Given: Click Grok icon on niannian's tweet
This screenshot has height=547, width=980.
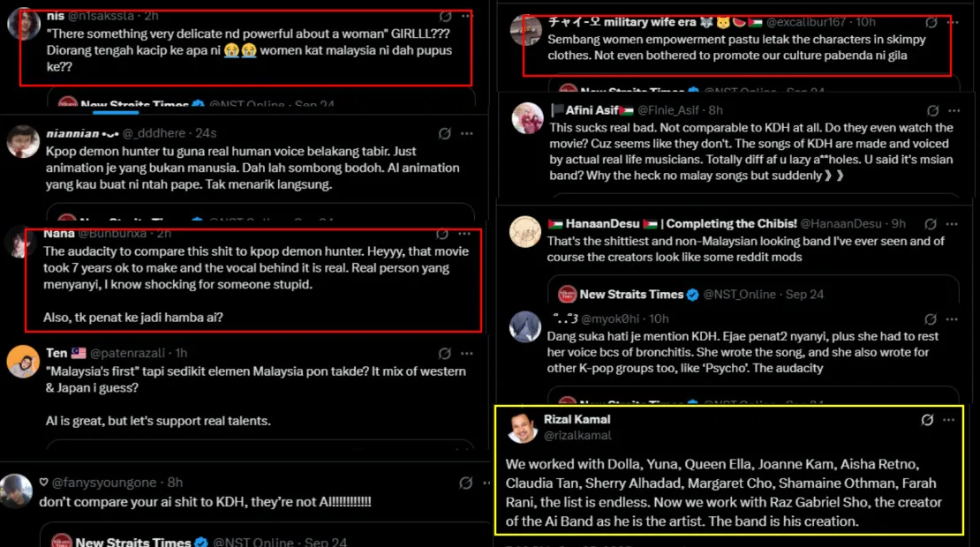Looking at the screenshot, I should 445,133.
